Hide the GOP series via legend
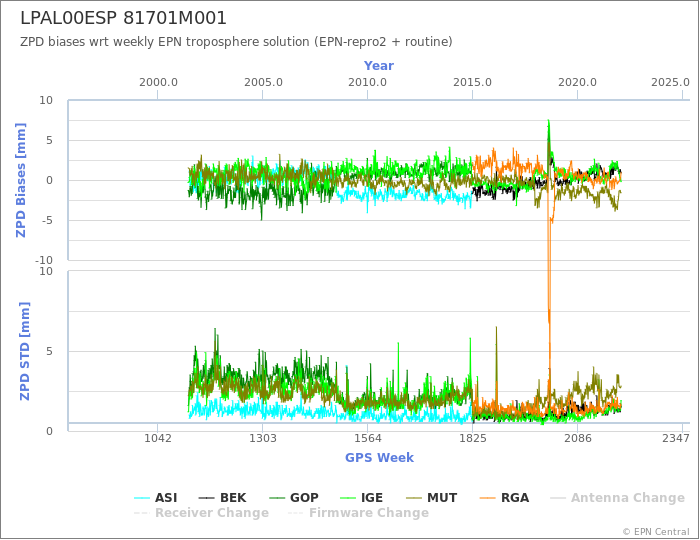 point(294,498)
